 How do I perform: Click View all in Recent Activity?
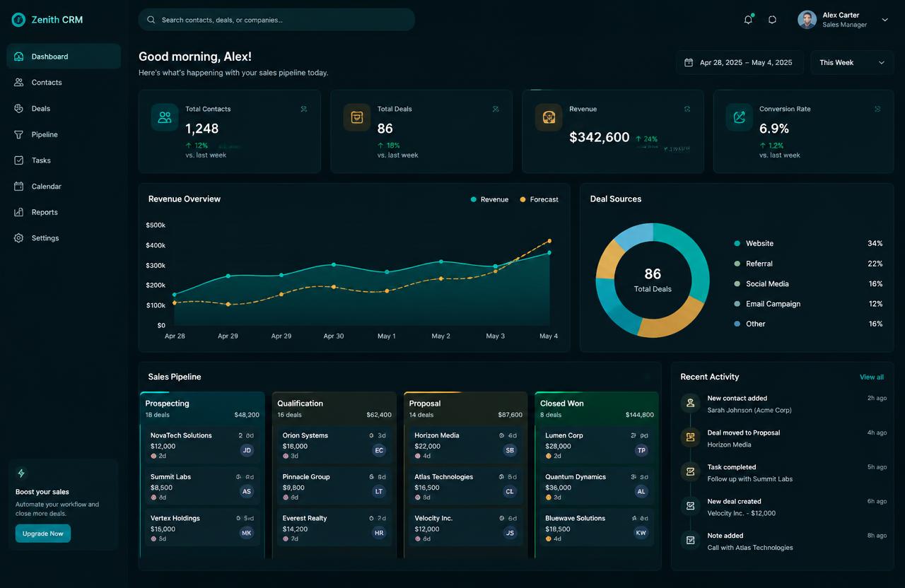pyautogui.click(x=872, y=377)
